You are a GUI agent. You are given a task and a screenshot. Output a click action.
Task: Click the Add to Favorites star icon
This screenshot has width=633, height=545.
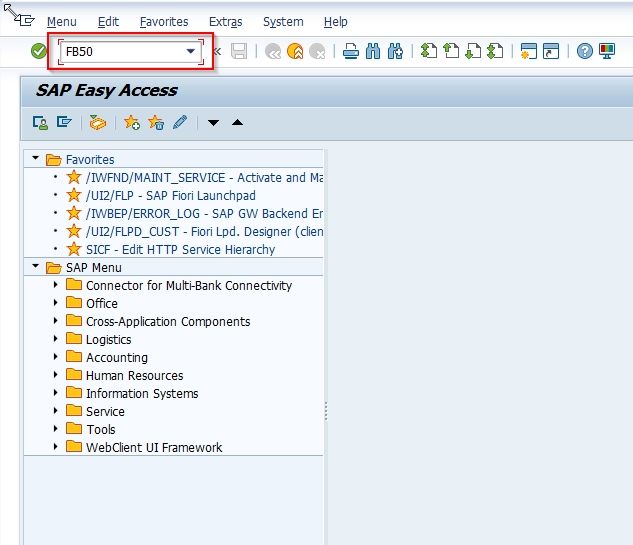coord(132,122)
